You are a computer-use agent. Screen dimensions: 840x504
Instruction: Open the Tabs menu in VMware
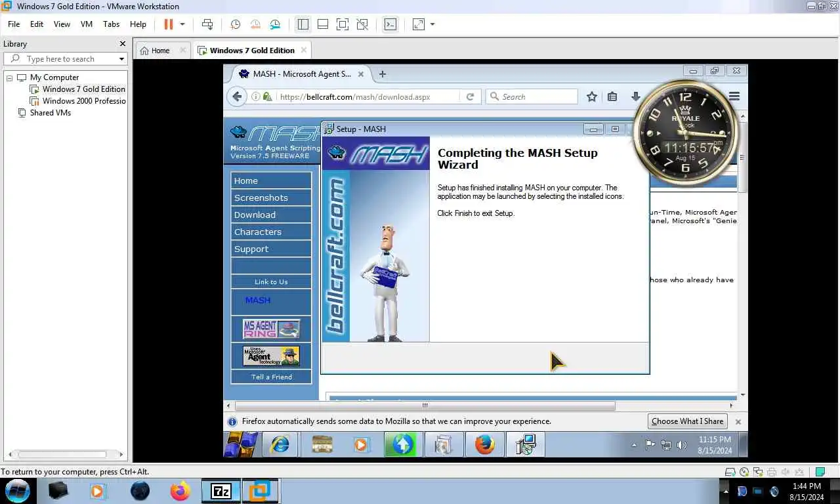click(x=112, y=24)
